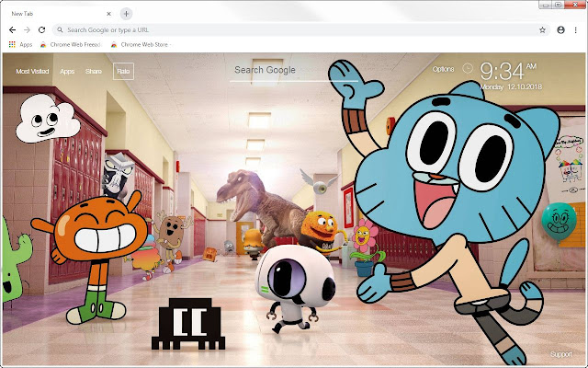The height and width of the screenshot is (368, 588).
Task: Reload the page with the refresh icon
Action: [41, 30]
